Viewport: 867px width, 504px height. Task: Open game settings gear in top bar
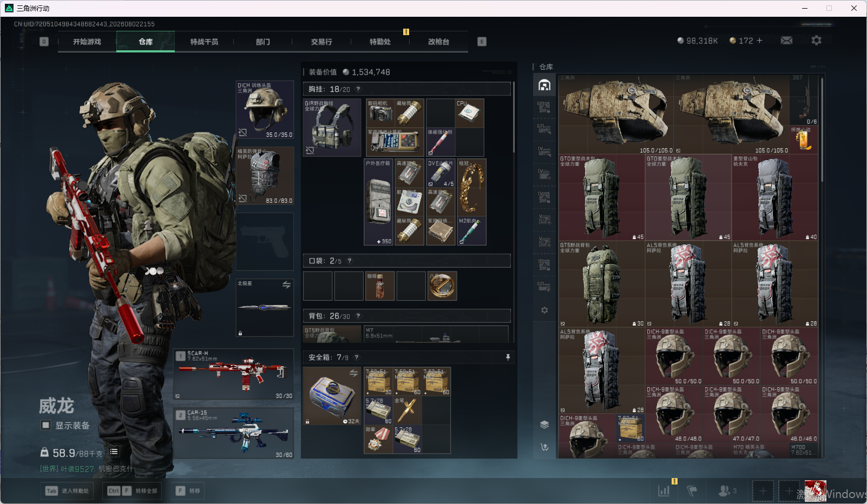pyautogui.click(x=816, y=41)
